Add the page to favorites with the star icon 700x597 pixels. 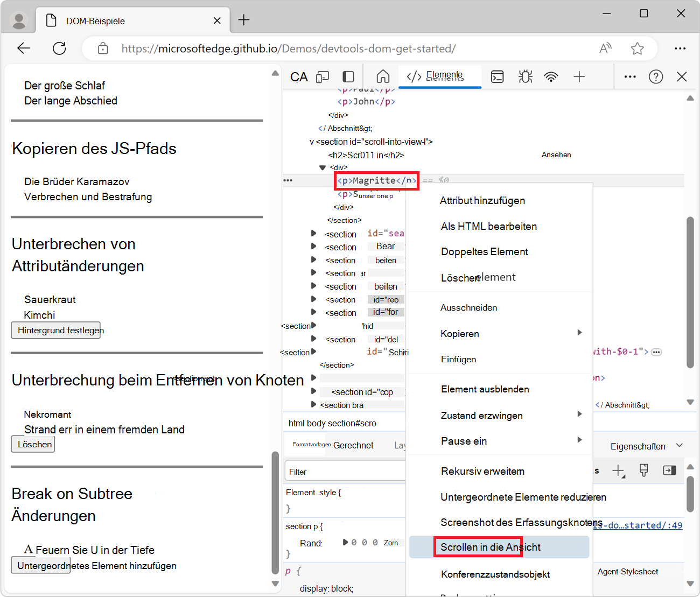coord(638,48)
